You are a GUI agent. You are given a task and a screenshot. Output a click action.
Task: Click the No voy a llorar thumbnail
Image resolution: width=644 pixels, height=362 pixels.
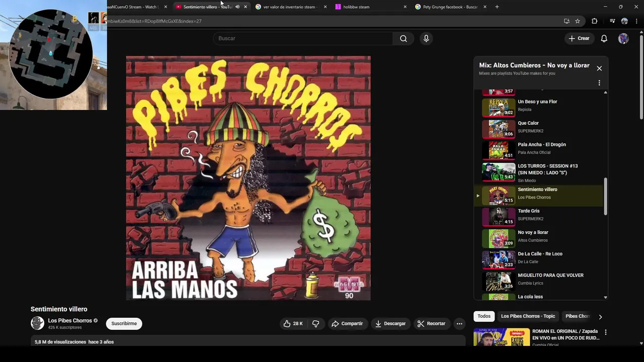[499, 238]
